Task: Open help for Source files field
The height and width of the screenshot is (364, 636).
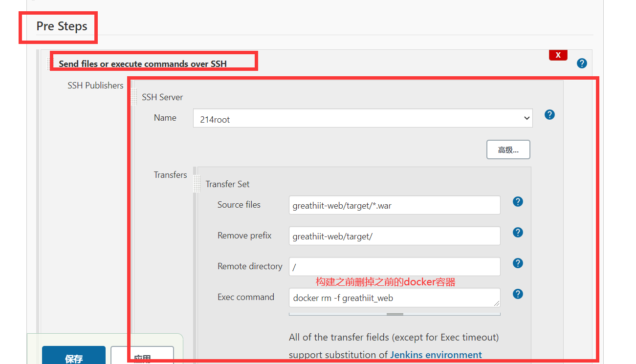Action: [x=518, y=201]
